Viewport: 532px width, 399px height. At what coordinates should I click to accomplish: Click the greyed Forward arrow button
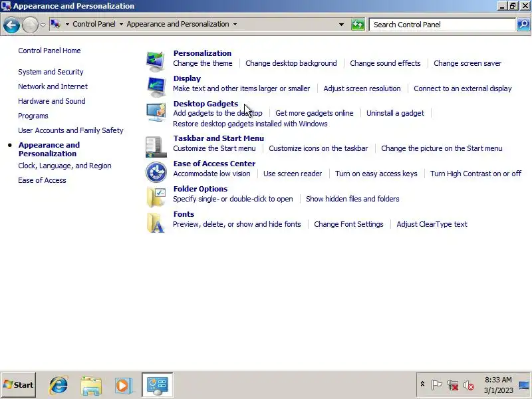(x=30, y=25)
